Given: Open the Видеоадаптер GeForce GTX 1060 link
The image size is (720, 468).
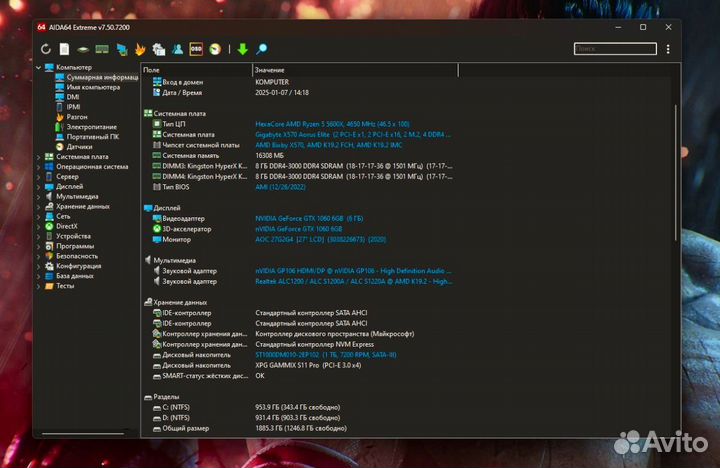Looking at the screenshot, I should (309, 219).
